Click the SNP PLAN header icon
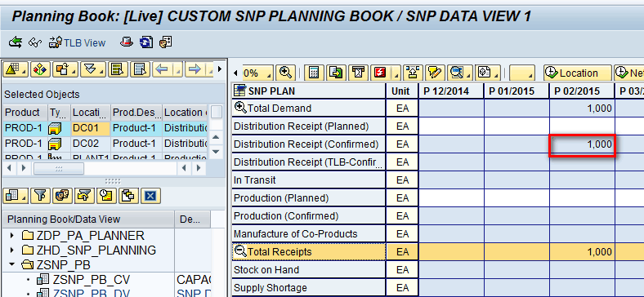644x297 pixels. [x=239, y=91]
